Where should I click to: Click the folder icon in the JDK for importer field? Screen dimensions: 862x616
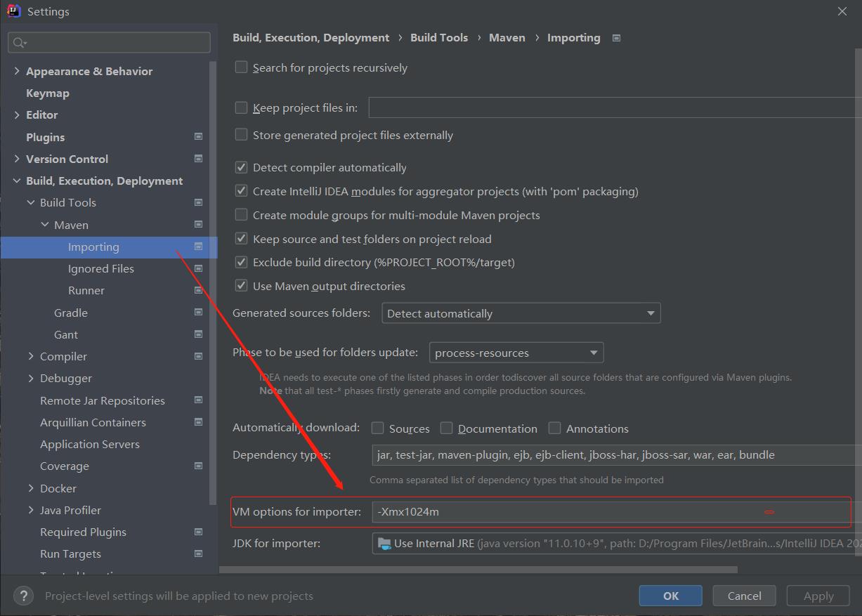click(x=384, y=543)
